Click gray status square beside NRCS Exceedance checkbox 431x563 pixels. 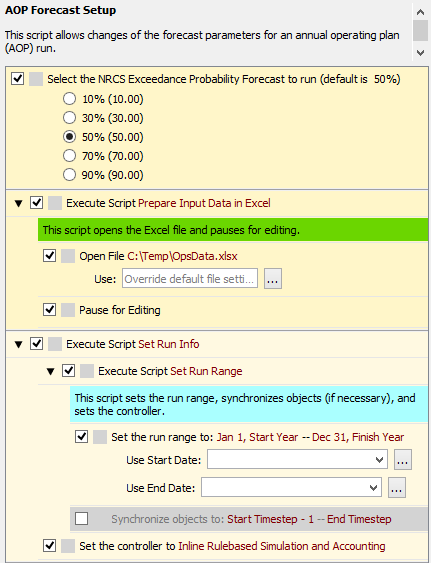36,79
